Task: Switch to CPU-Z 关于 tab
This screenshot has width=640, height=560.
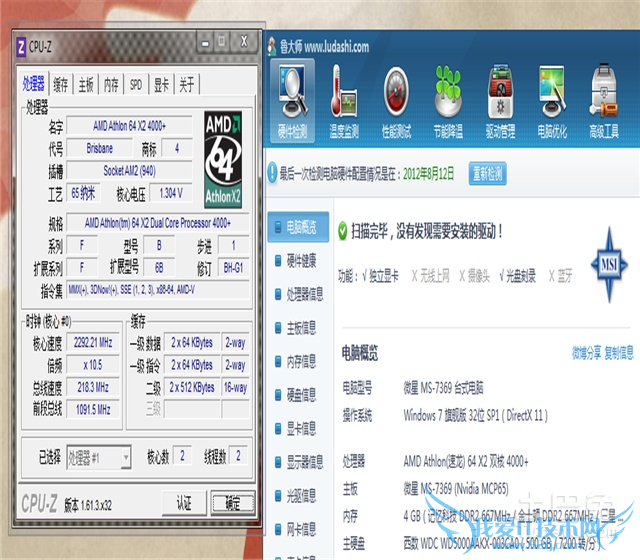Action: coord(187,85)
